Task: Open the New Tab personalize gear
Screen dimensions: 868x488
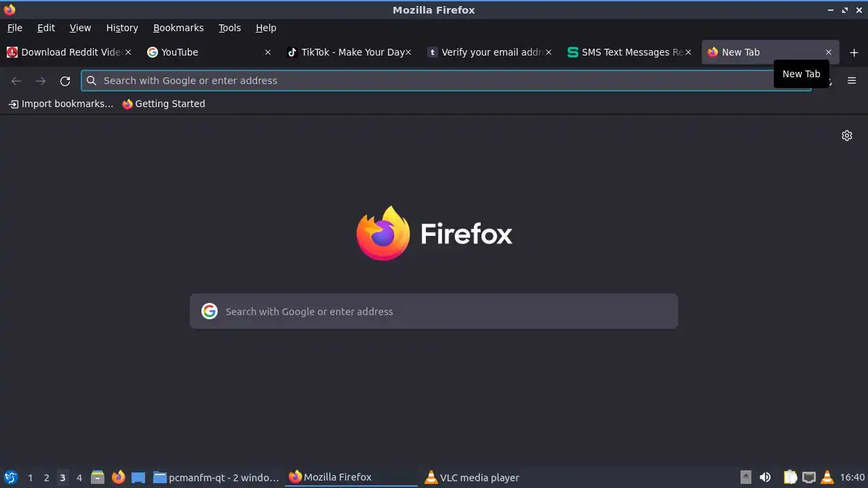Action: click(x=847, y=136)
